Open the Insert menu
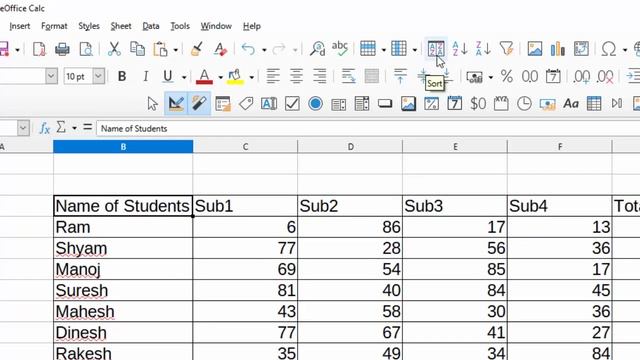Image resolution: width=640 pixels, height=360 pixels. click(20, 26)
